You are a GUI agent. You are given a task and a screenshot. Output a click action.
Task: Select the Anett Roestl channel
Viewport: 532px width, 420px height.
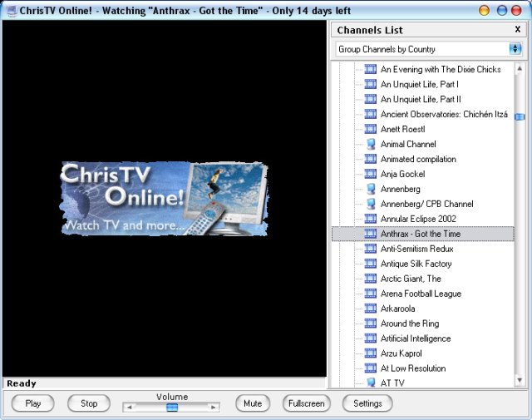click(x=402, y=129)
